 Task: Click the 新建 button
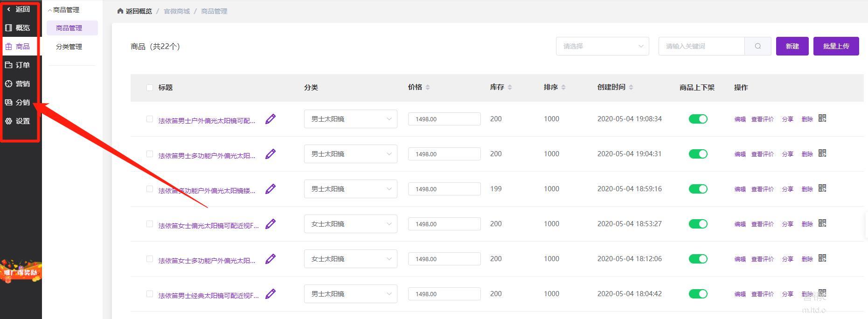click(792, 46)
